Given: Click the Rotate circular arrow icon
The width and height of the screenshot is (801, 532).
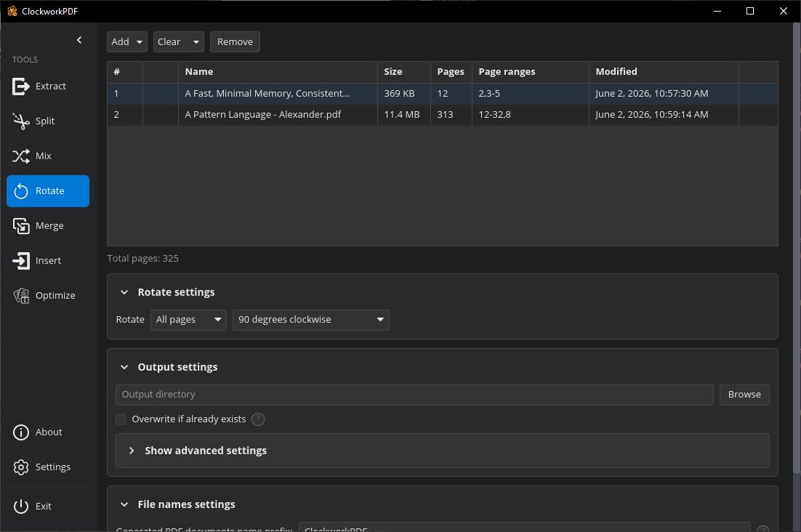Looking at the screenshot, I should click(x=21, y=191).
